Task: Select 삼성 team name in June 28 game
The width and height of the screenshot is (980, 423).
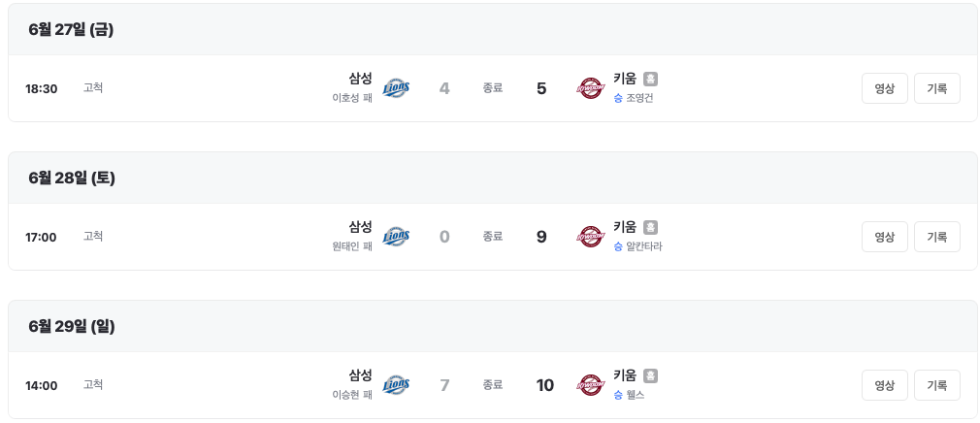Action: [x=361, y=227]
